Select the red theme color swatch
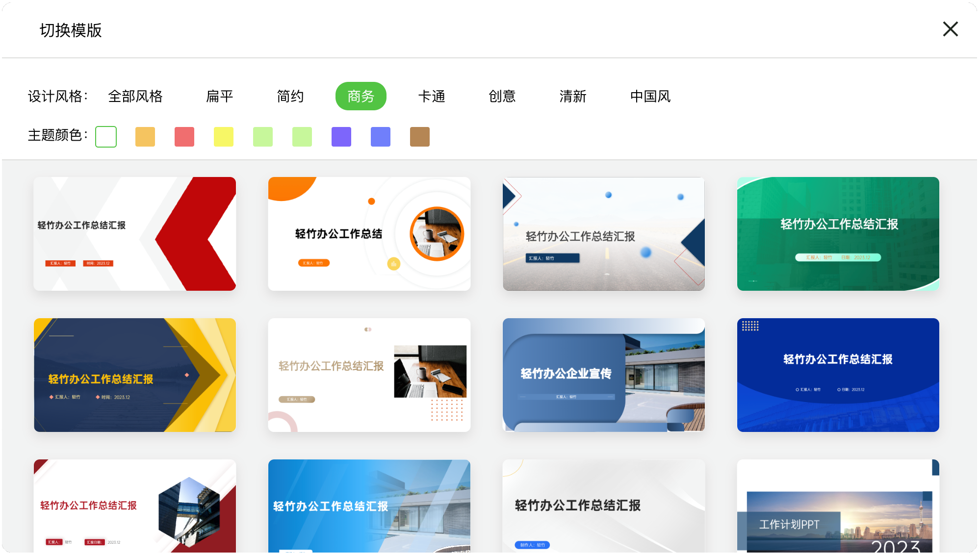 pos(184,137)
